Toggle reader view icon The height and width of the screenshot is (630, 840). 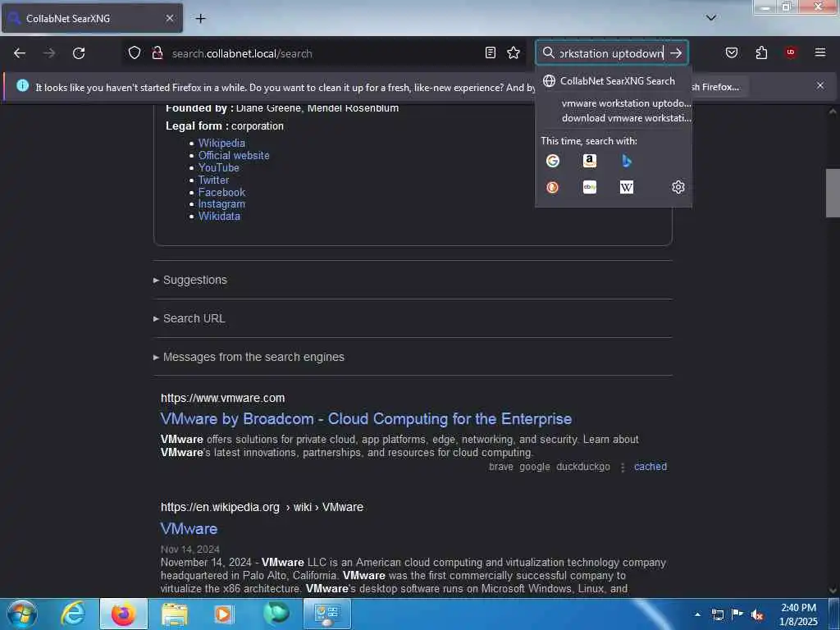point(491,52)
